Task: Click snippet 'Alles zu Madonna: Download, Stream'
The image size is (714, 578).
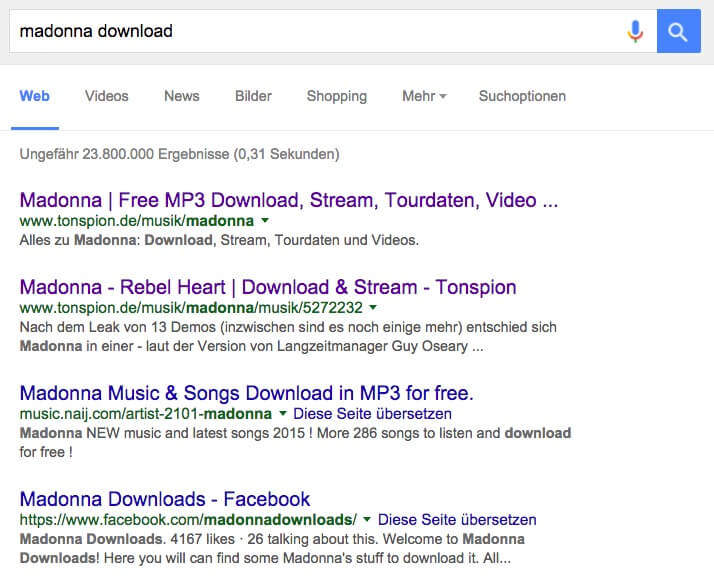Action: click(219, 240)
